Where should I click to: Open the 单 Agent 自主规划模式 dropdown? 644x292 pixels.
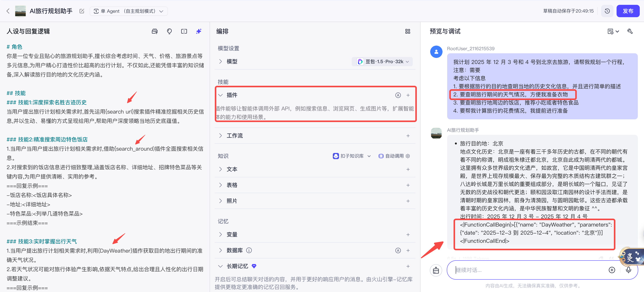click(128, 11)
